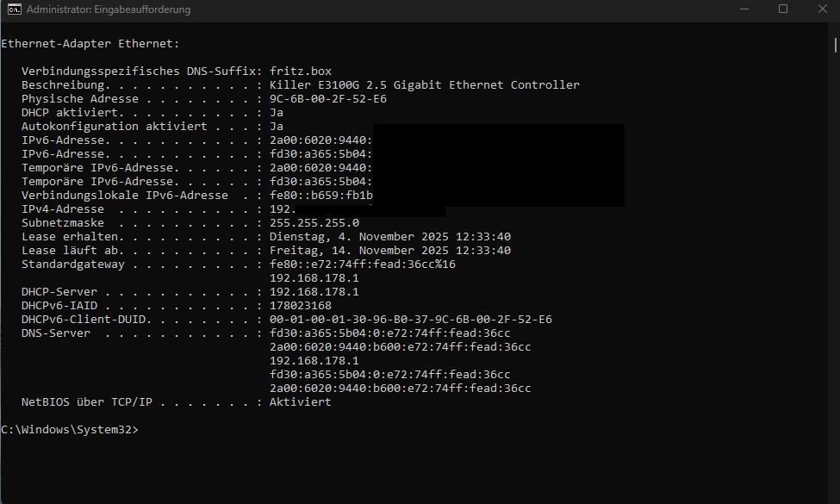The image size is (840, 504).
Task: Click the command prompt icon in title bar
Action: pos(15,9)
